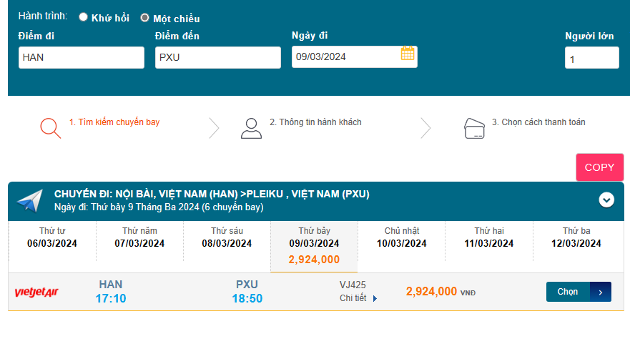Select Thứ sáu 08/03/2024 date tab

227,237
